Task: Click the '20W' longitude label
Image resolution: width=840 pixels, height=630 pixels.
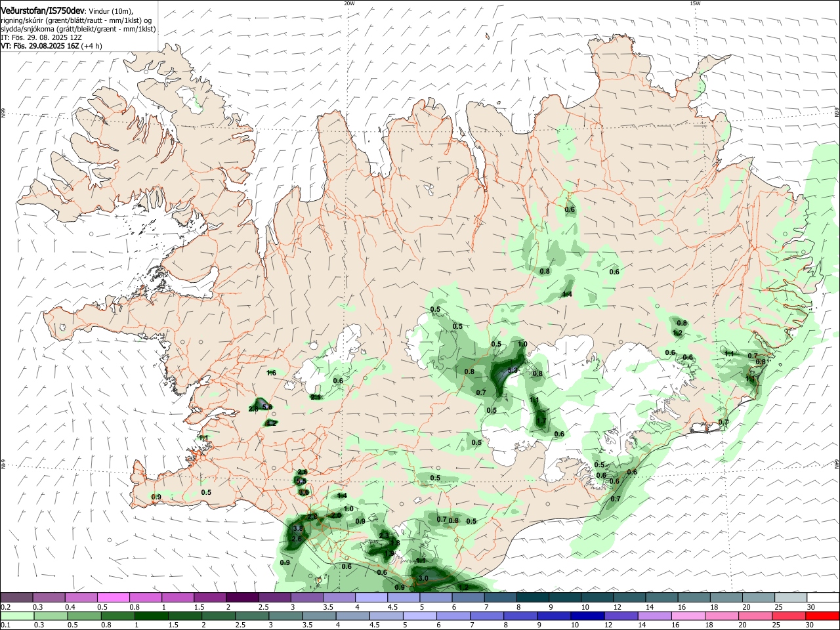Action: (x=349, y=3)
